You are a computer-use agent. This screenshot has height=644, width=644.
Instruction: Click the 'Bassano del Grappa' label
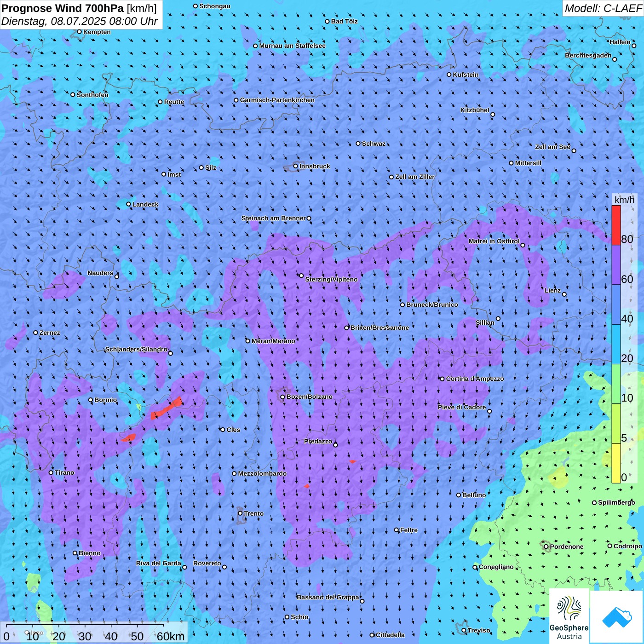(x=328, y=597)
